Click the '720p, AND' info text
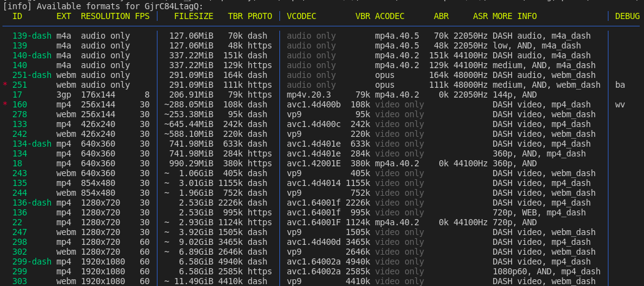Image resolution: width=644 pixels, height=286 pixels. (x=515, y=222)
